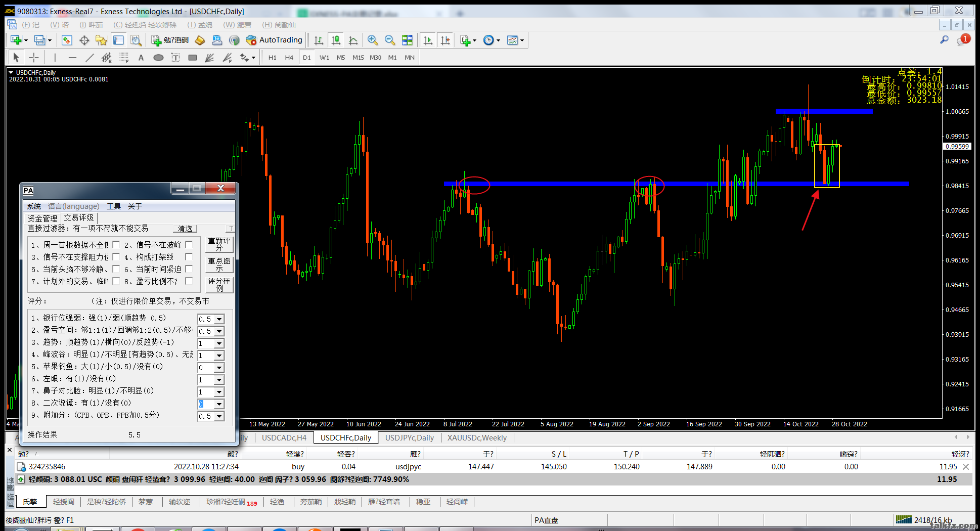Check filter 7 unplanned trade checkbox
The image size is (980, 531).
point(116,281)
